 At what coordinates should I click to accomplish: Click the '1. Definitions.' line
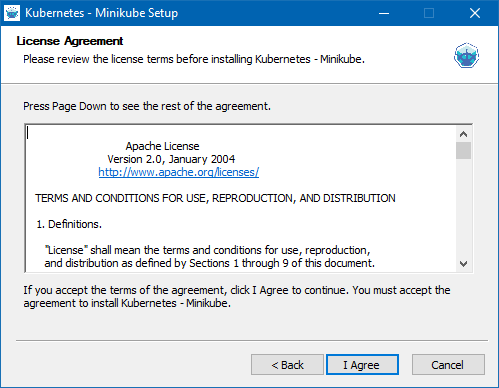pos(69,224)
